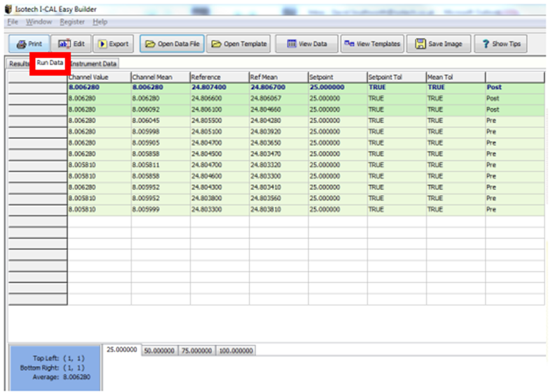Select Channel Mean cell 8.005811
This screenshot has width=549, height=392.
coord(161,165)
